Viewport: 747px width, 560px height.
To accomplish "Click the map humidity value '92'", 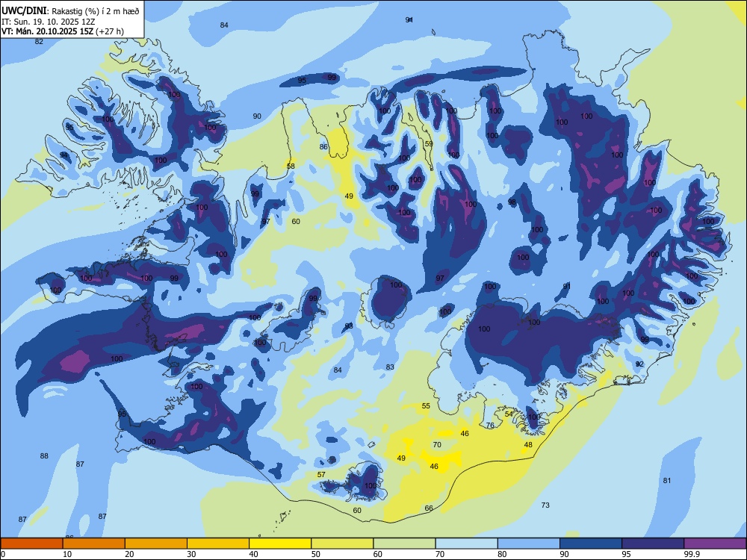I will tap(640, 364).
